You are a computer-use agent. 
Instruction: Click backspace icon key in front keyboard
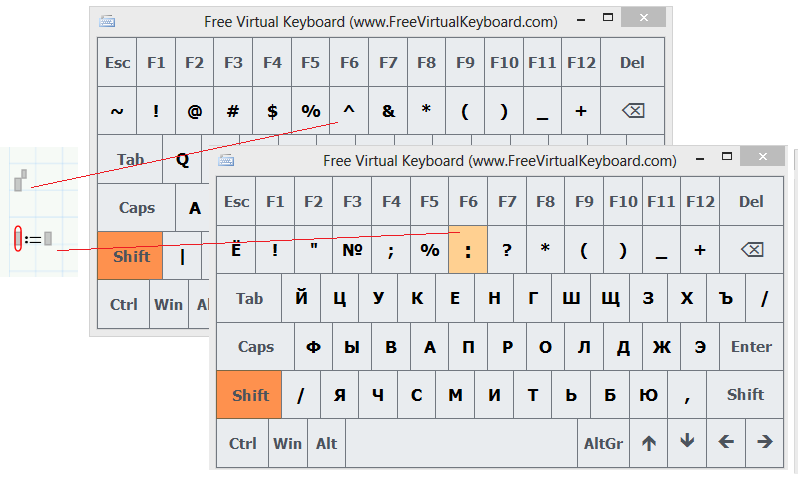click(751, 250)
